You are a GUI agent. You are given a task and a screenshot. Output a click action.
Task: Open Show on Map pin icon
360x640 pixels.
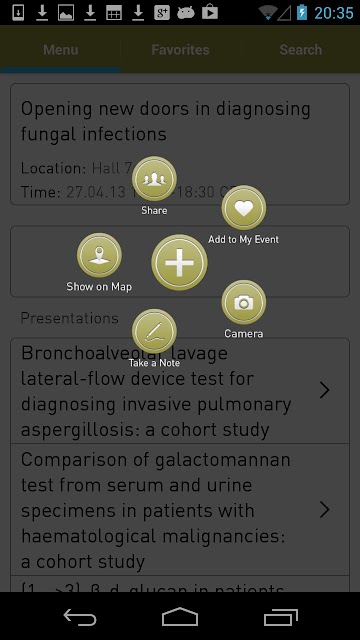coord(99,255)
